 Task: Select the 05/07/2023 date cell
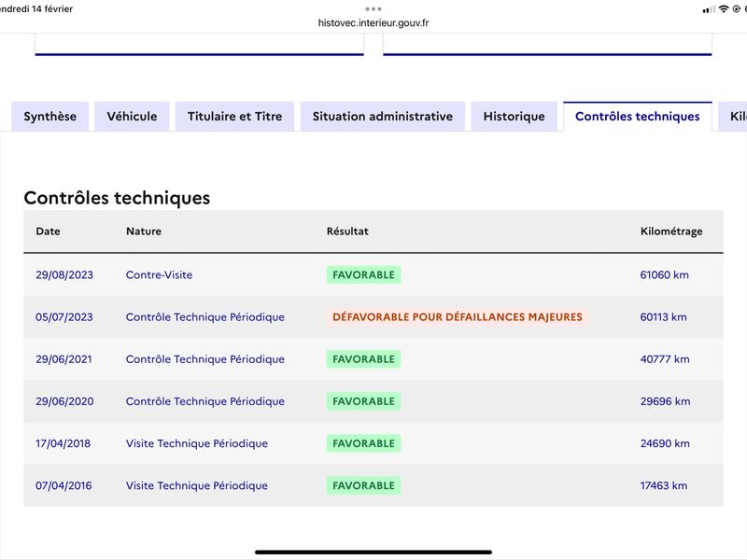(x=64, y=316)
